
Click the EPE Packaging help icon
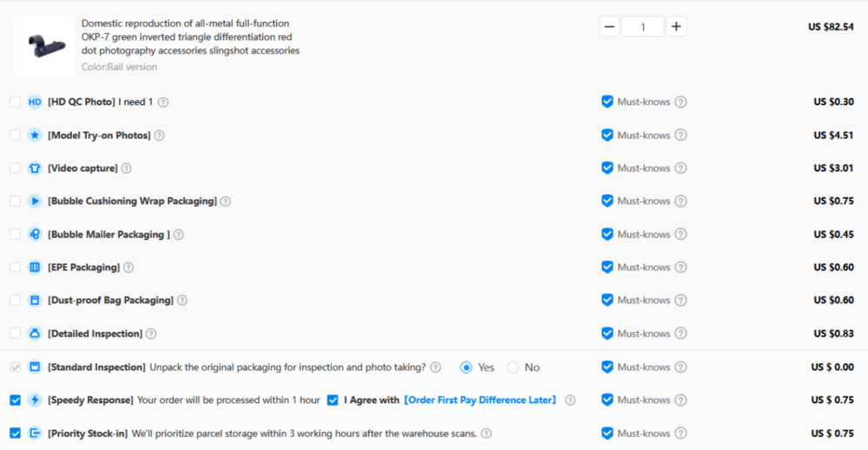[x=128, y=268]
